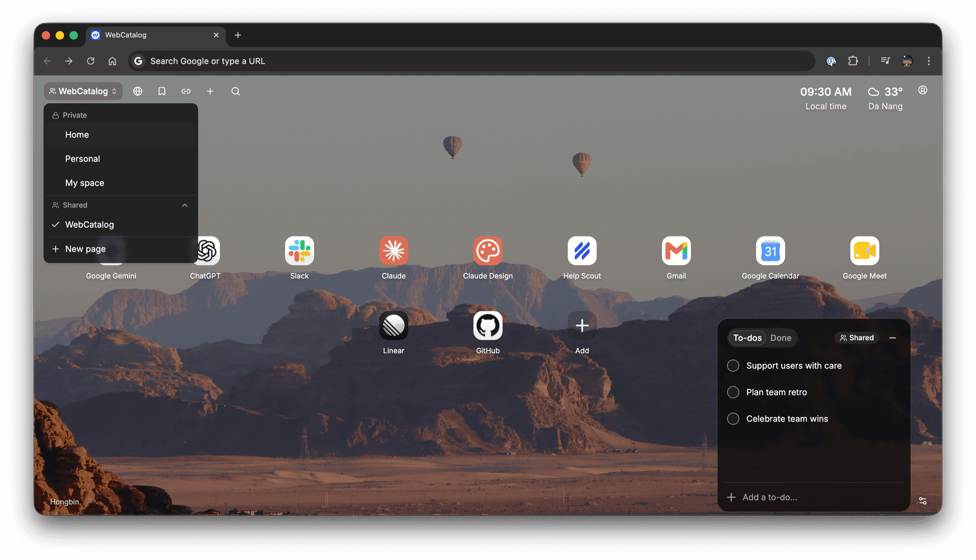Screen dimensions: 976x560
Task: Select the To-dos tab
Action: point(747,338)
